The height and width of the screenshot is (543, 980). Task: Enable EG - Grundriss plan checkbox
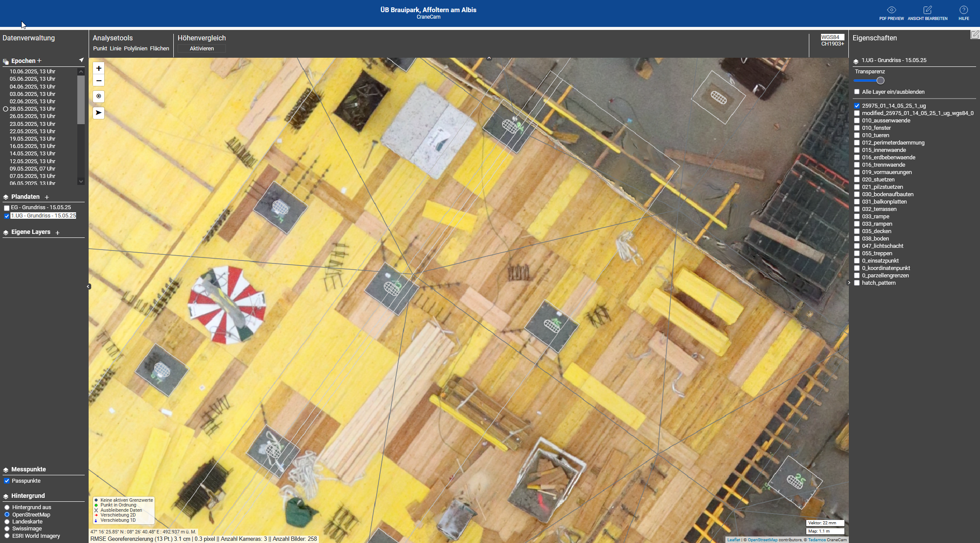(x=7, y=208)
